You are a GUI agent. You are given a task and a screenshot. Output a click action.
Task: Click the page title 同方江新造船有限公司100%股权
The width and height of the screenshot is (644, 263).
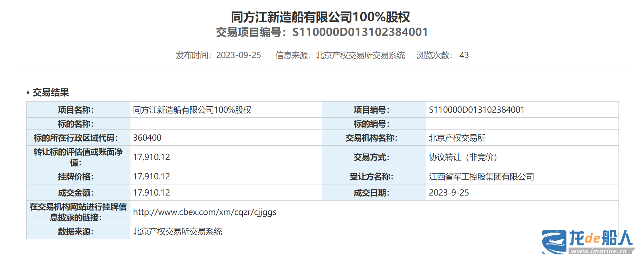click(320, 17)
